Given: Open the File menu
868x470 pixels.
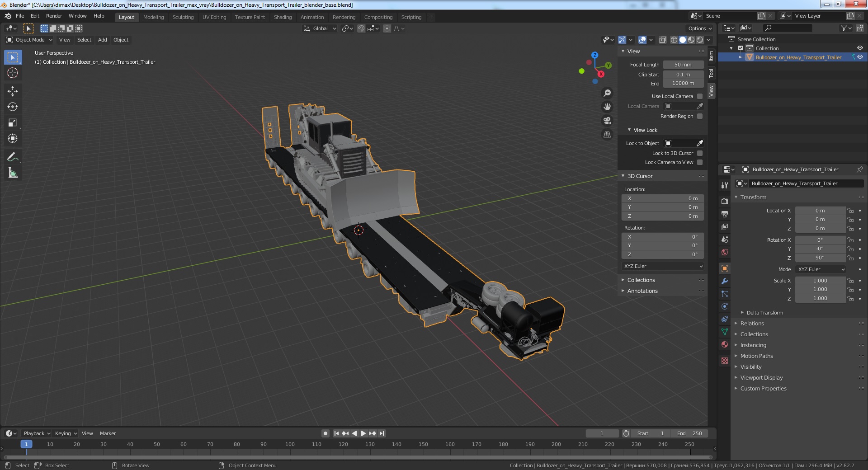Looking at the screenshot, I should pos(20,16).
